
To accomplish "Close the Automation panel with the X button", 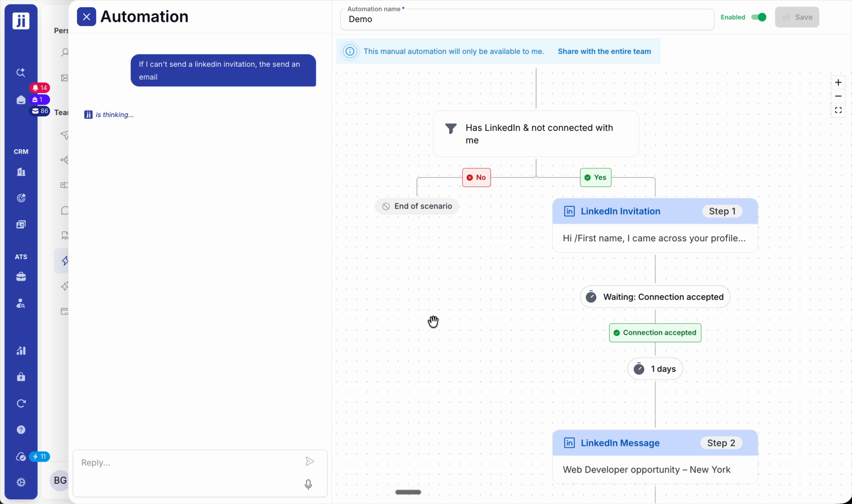I will 86,17.
